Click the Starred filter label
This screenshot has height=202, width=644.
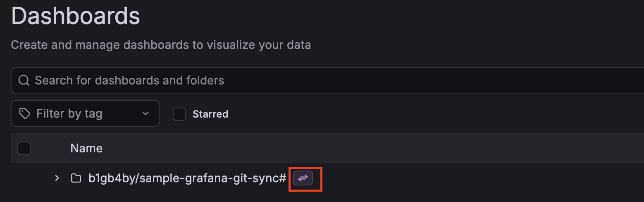click(x=210, y=114)
